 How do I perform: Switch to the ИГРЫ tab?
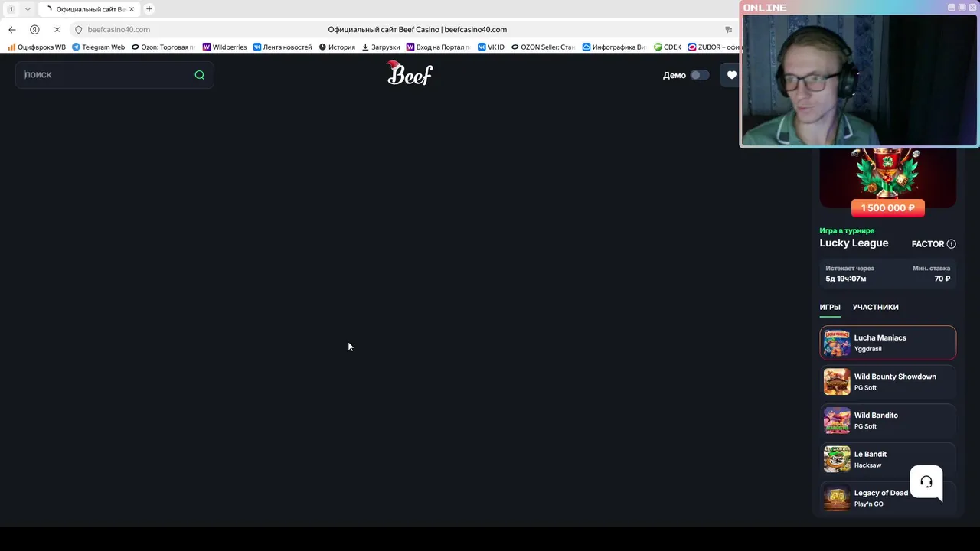830,307
